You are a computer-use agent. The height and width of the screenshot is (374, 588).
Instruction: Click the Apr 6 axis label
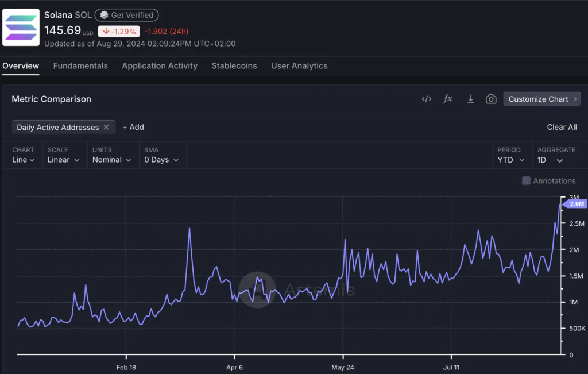pos(234,367)
